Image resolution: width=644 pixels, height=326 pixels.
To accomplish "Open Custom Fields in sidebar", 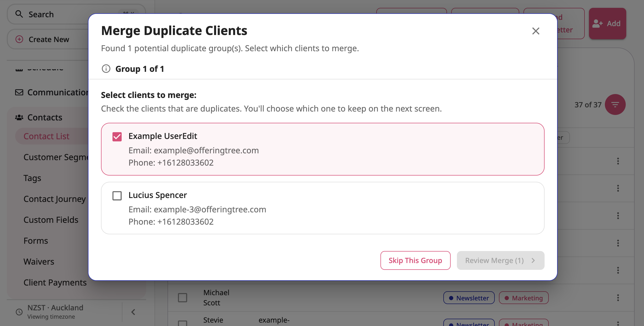I will click(51, 220).
